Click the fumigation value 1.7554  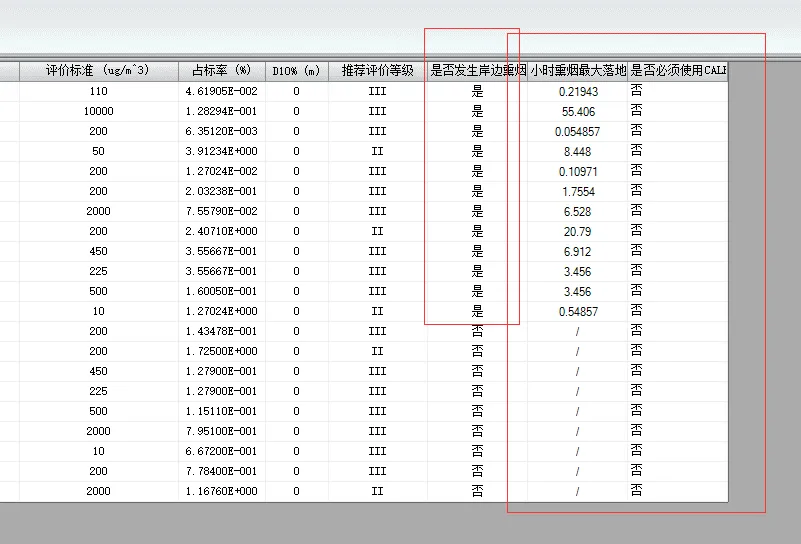578,192
